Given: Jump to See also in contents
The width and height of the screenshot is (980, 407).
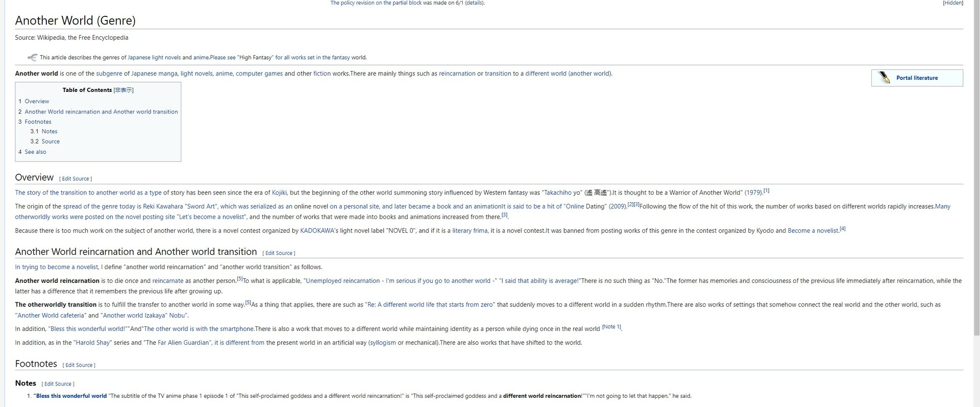Looking at the screenshot, I should [35, 152].
